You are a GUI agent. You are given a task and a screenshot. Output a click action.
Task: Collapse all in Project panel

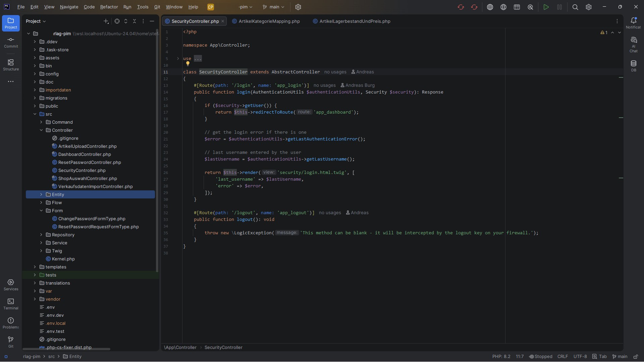coord(135,21)
